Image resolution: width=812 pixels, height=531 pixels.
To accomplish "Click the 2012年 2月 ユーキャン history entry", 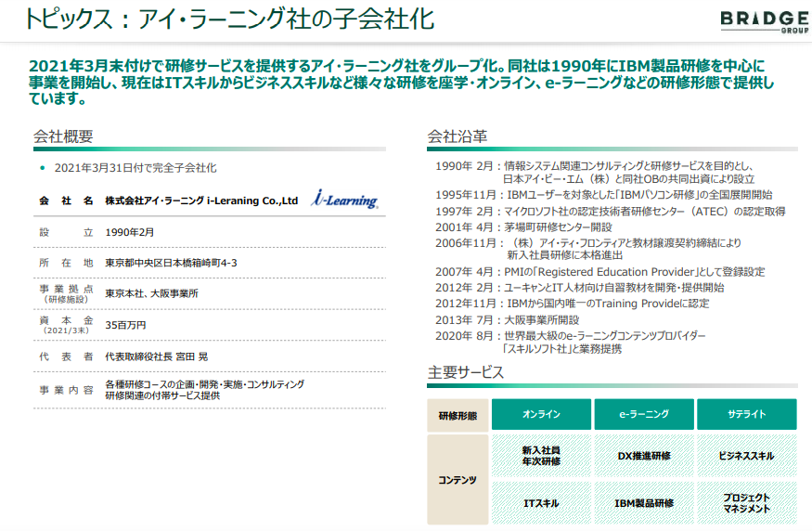I will click(x=579, y=288).
